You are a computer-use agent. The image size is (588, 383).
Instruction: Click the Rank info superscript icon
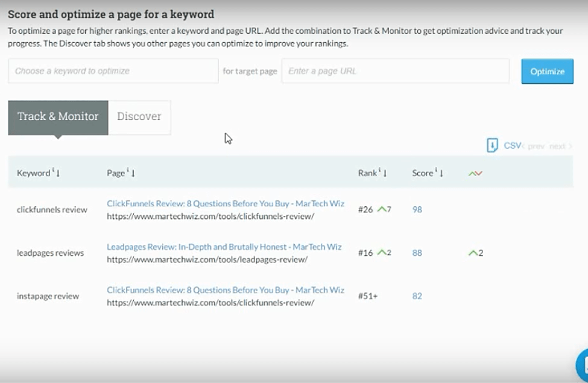click(x=379, y=170)
